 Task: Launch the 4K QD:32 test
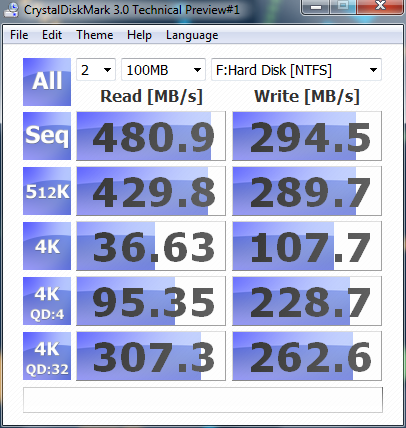coord(47,356)
